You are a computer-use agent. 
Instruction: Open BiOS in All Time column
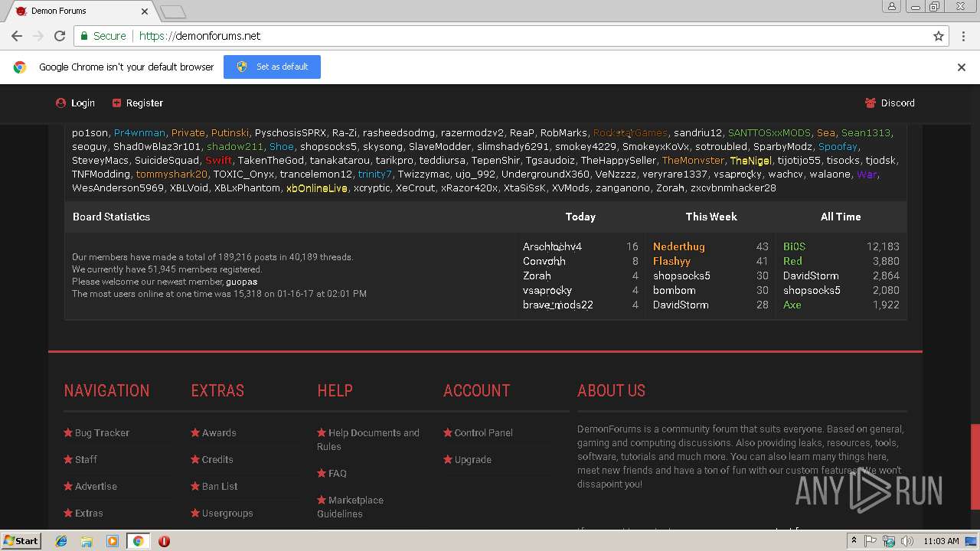click(794, 246)
